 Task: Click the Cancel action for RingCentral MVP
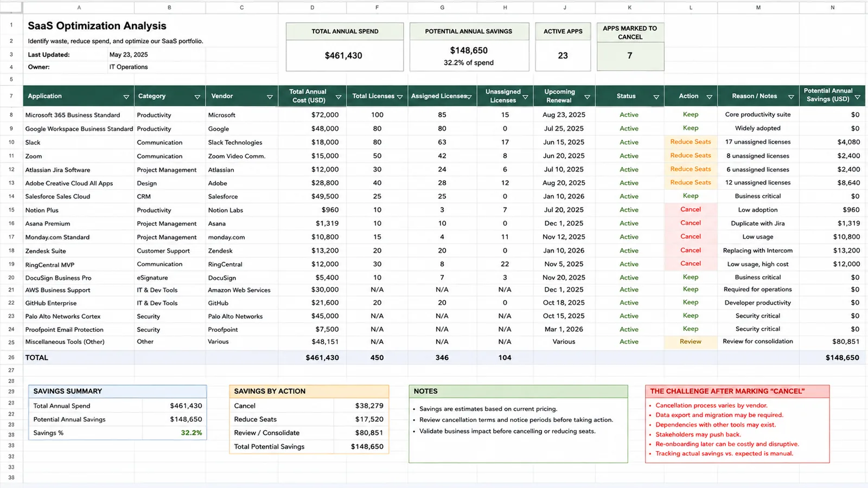[691, 264]
